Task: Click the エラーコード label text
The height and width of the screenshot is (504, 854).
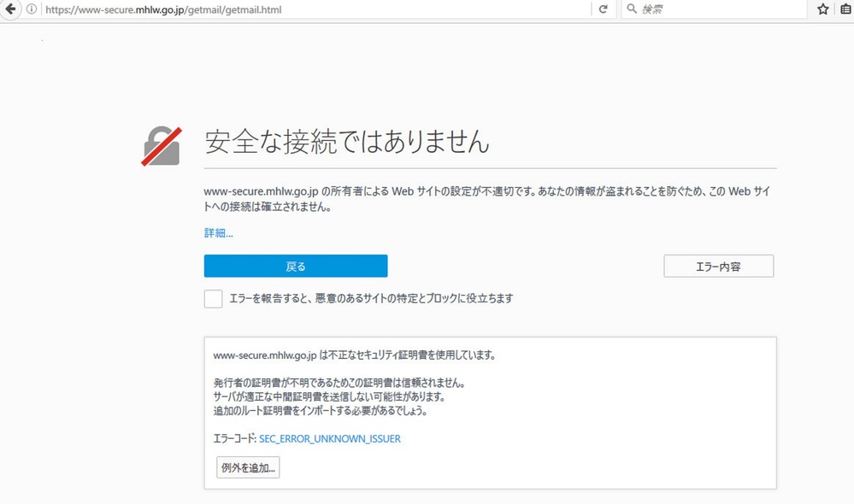Action: [234, 439]
